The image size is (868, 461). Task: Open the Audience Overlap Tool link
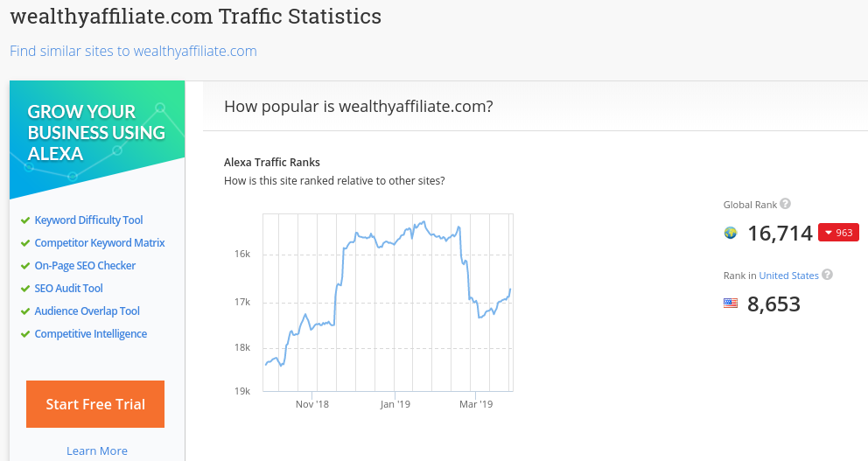pos(87,311)
